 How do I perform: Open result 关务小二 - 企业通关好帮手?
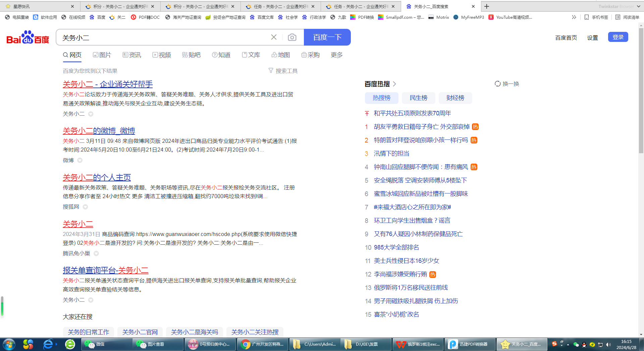point(108,84)
